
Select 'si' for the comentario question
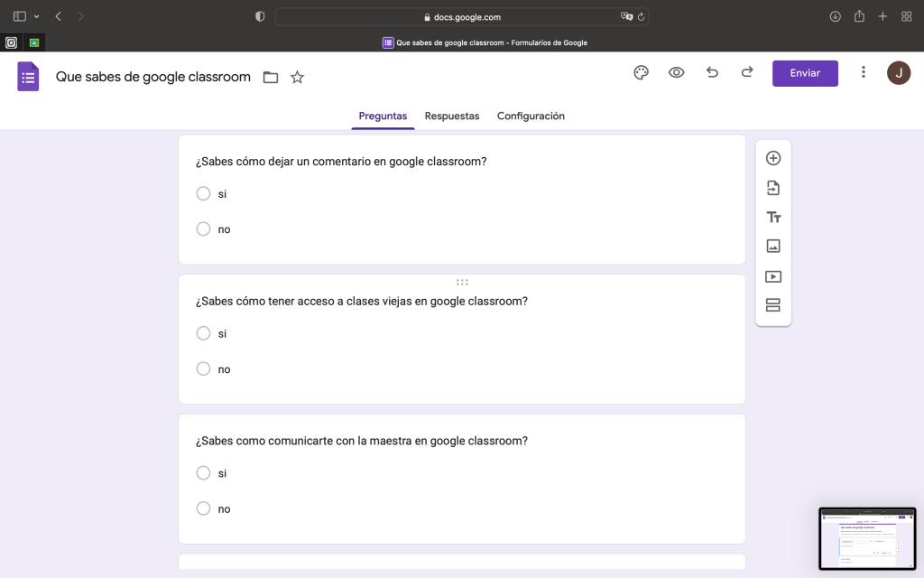coord(203,193)
